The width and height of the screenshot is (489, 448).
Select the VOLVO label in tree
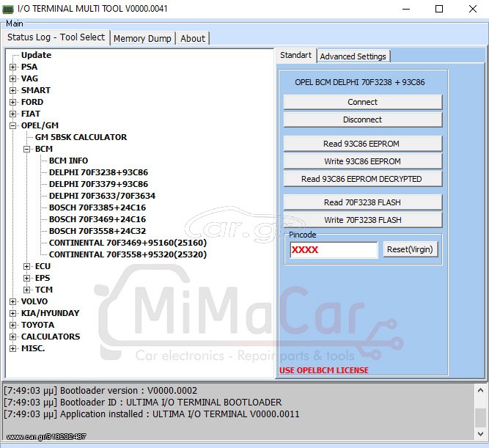click(x=34, y=301)
